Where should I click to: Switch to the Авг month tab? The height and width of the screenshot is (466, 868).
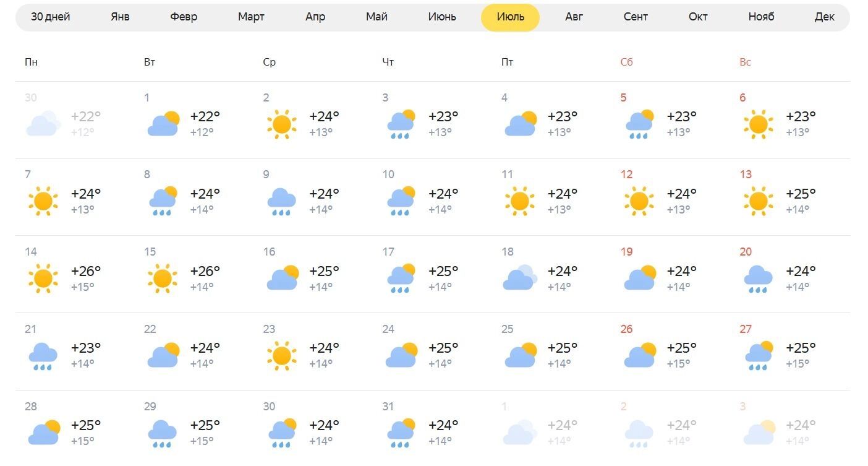pos(574,17)
